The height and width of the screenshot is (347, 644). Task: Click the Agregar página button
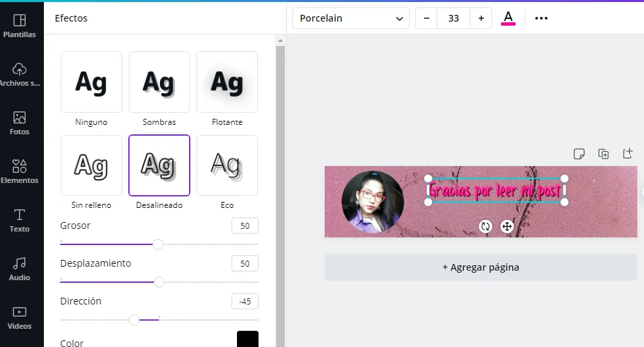(481, 267)
